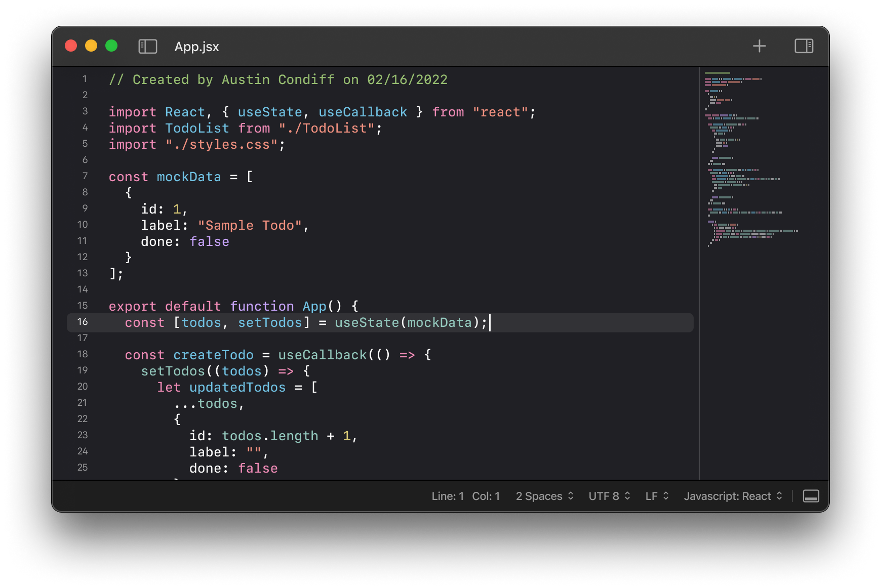The width and height of the screenshot is (880, 588).
Task: Click 'updatedTodos' on line 20
Action: 237,387
